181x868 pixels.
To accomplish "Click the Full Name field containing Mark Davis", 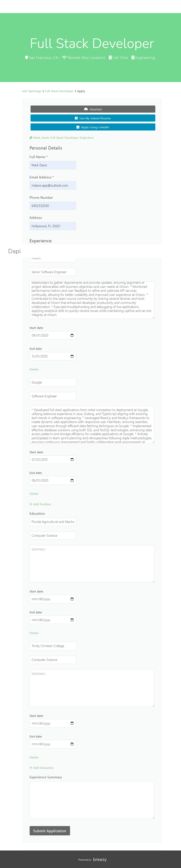I will (x=53, y=165).
